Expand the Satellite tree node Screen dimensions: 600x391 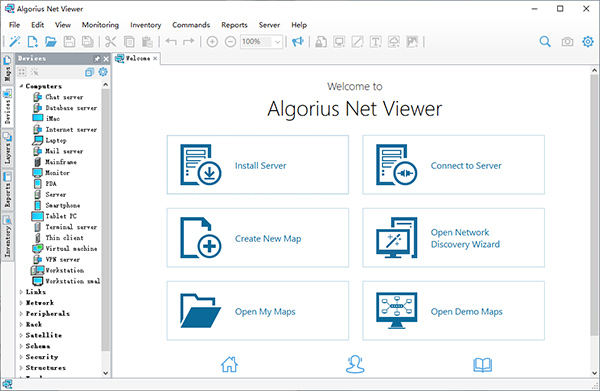[21, 335]
